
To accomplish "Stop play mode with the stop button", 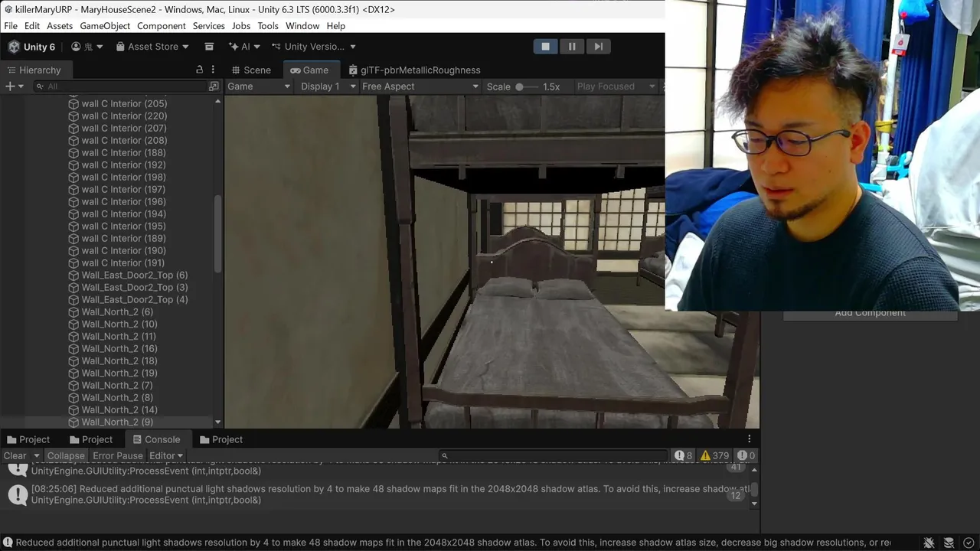I will click(x=545, y=47).
